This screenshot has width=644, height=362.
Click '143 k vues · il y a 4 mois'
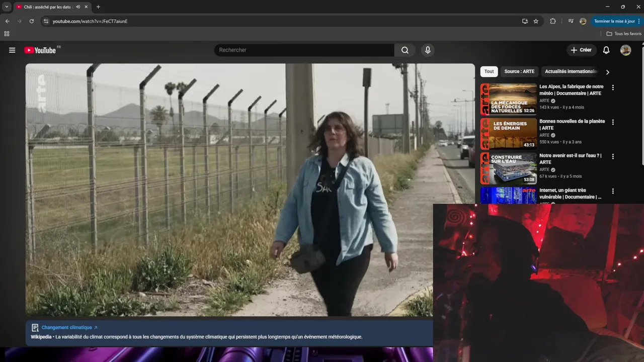(x=561, y=107)
